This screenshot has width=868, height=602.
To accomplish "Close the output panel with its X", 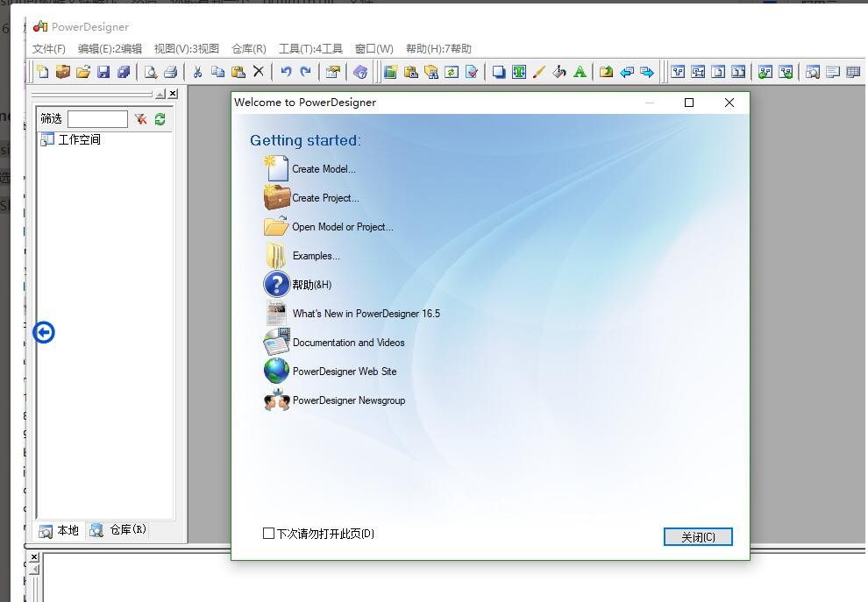I will (x=34, y=556).
